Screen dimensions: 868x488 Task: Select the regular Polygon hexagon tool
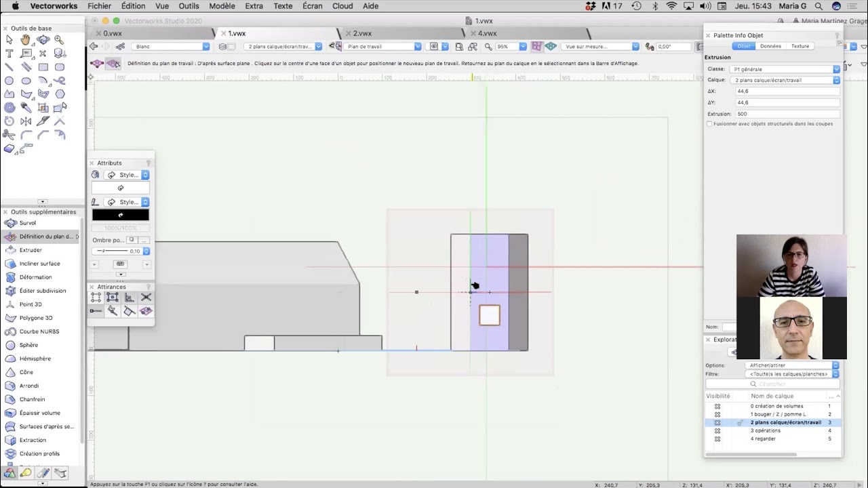pyautogui.click(x=60, y=94)
